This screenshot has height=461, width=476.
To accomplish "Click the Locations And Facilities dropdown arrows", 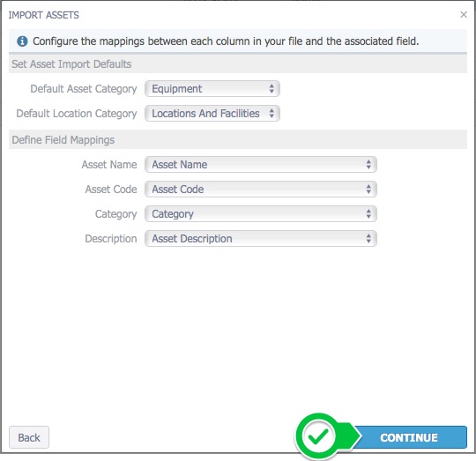I will [271, 113].
